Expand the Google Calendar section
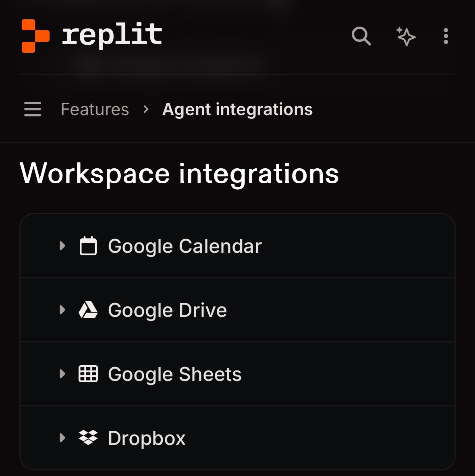Viewport: 475px width, 476px height. (x=62, y=246)
